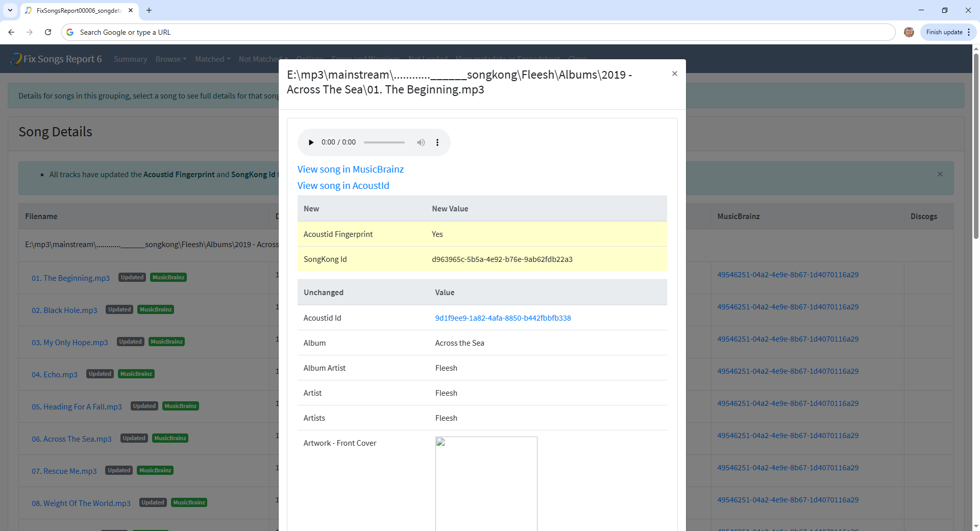Open a new browser tab
980x531 pixels.
coord(149,10)
